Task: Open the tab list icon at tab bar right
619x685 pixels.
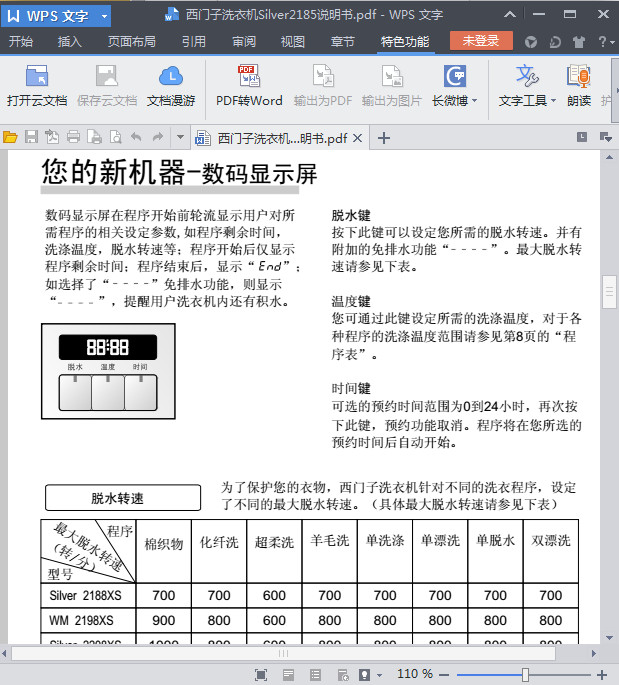Action: point(582,137)
